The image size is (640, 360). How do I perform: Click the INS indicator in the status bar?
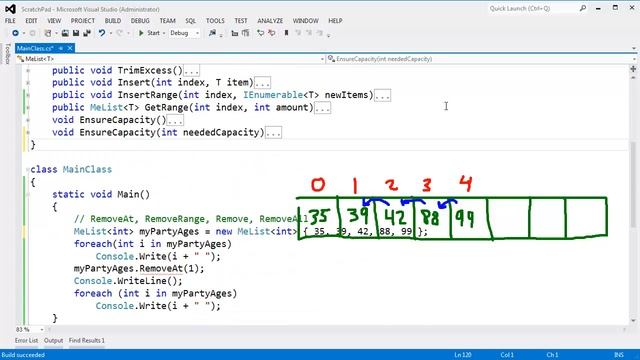tap(619, 355)
